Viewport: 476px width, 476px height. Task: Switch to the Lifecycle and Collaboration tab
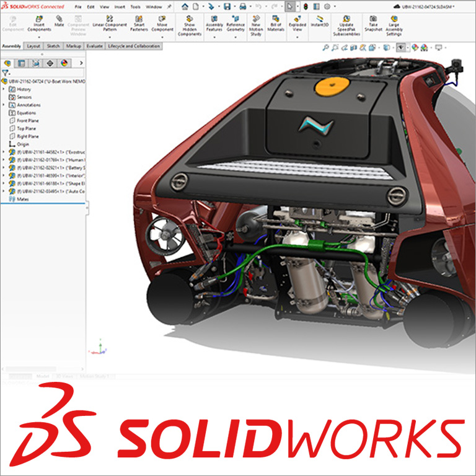point(134,46)
